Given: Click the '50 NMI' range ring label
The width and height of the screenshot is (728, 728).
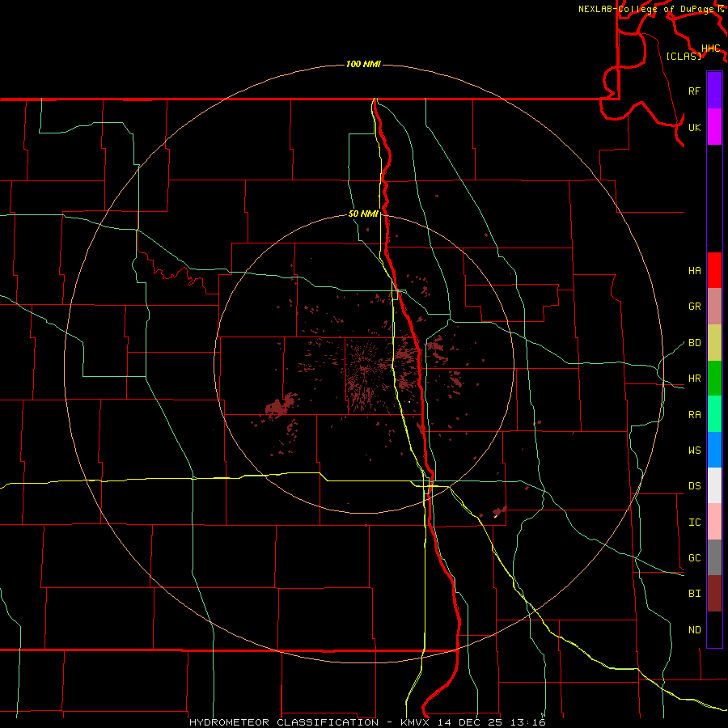Looking at the screenshot, I should point(363,214).
